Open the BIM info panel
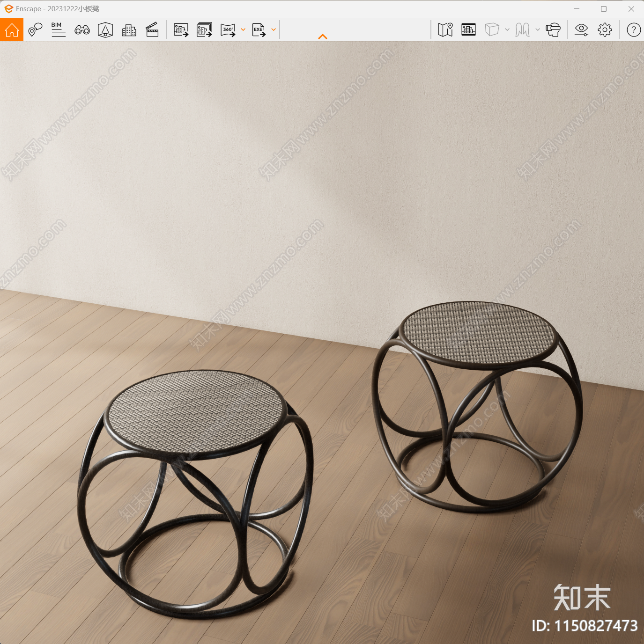Screen dimensions: 644x644 [x=58, y=29]
